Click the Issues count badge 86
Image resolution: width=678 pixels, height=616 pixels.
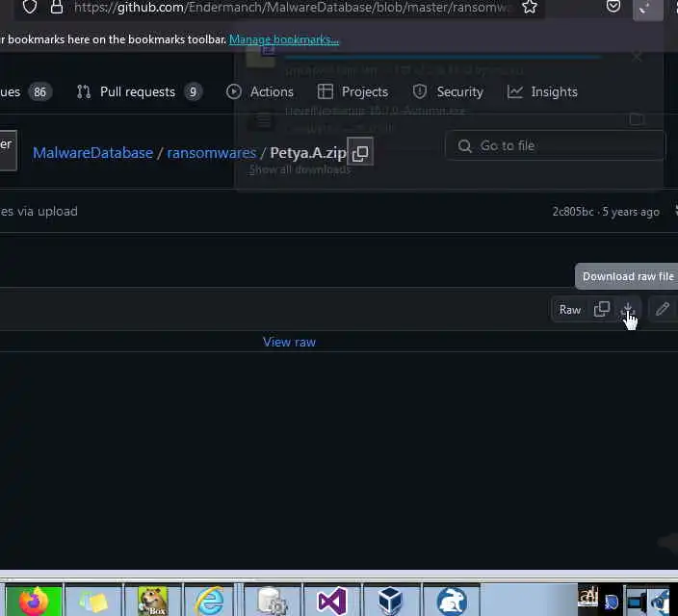pyautogui.click(x=39, y=92)
